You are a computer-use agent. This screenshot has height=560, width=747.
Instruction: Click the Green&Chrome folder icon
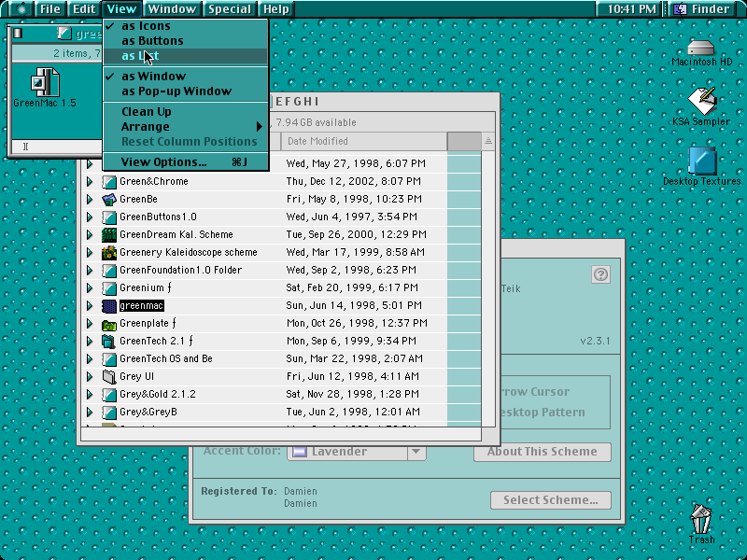click(109, 181)
